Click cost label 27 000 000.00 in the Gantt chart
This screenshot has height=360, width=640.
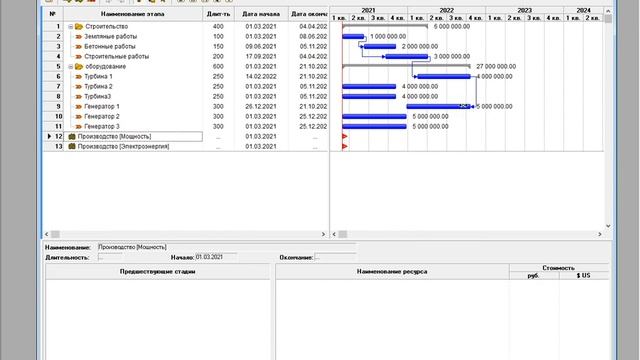[x=496, y=67]
